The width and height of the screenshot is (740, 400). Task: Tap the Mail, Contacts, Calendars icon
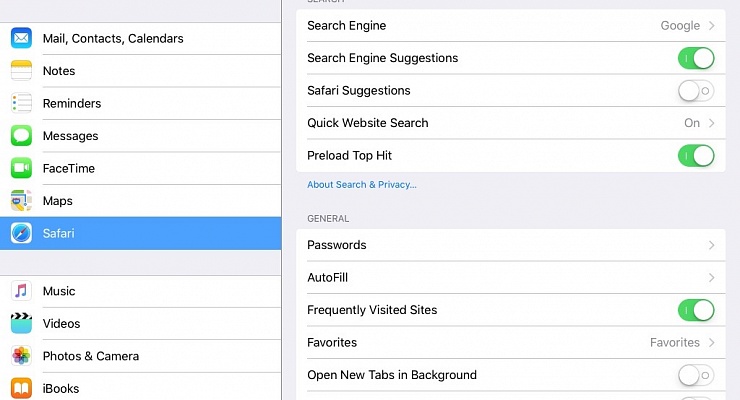(x=21, y=38)
